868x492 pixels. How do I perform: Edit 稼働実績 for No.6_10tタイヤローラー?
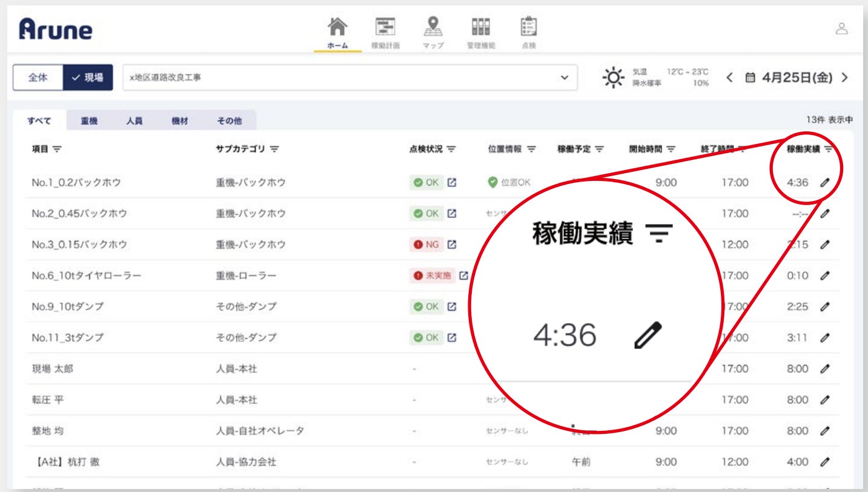(x=824, y=275)
